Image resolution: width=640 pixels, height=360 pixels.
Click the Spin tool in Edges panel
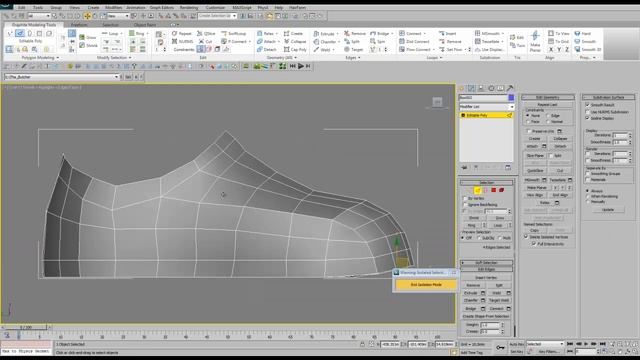[x=378, y=41]
